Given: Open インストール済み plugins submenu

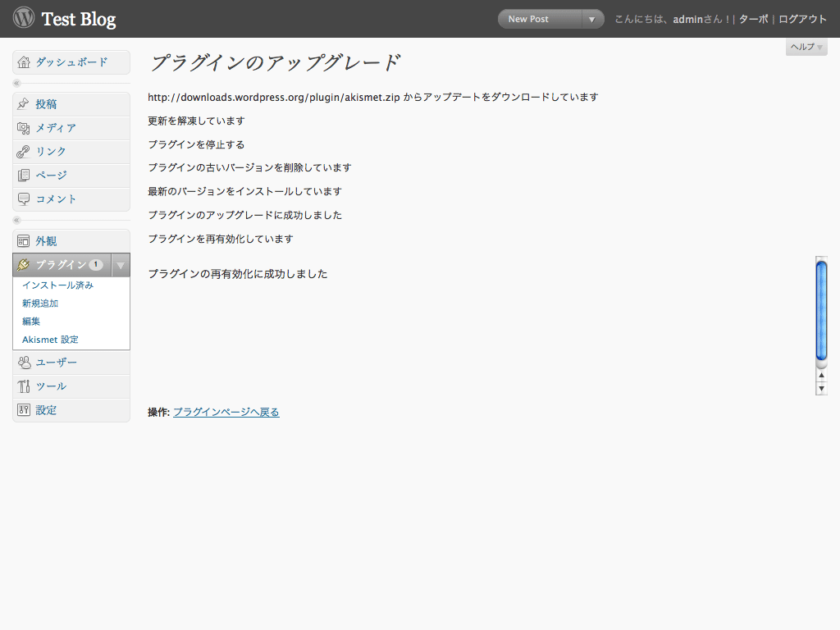Looking at the screenshot, I should pos(58,285).
